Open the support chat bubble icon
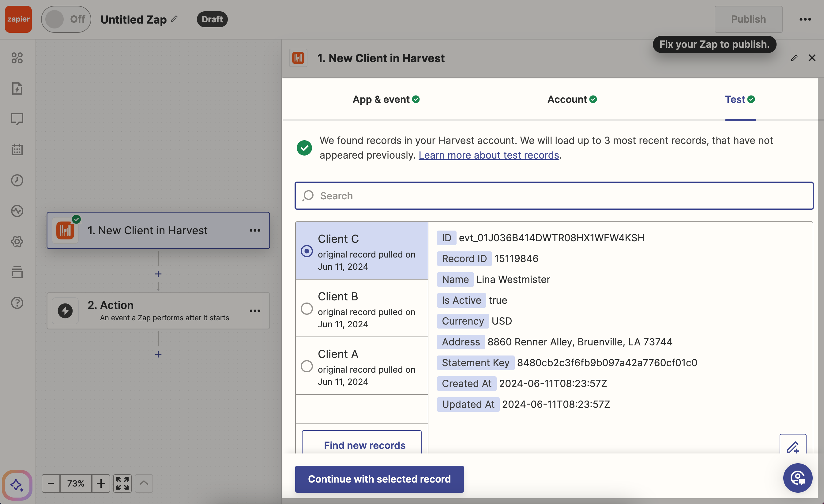This screenshot has height=504, width=824. click(x=798, y=478)
